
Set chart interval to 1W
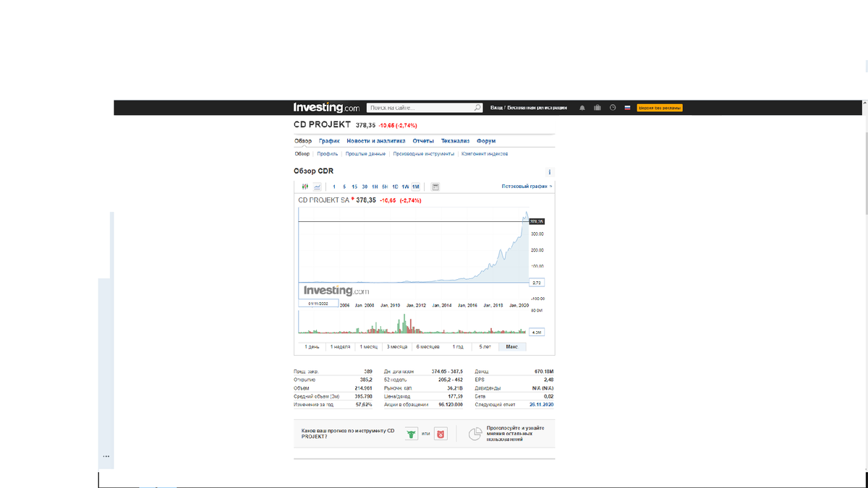(405, 187)
